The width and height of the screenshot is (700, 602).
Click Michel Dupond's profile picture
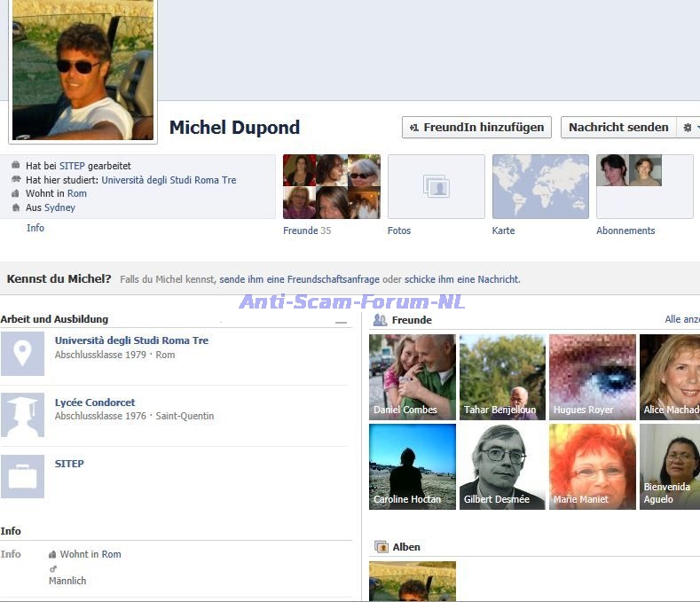[x=83, y=69]
